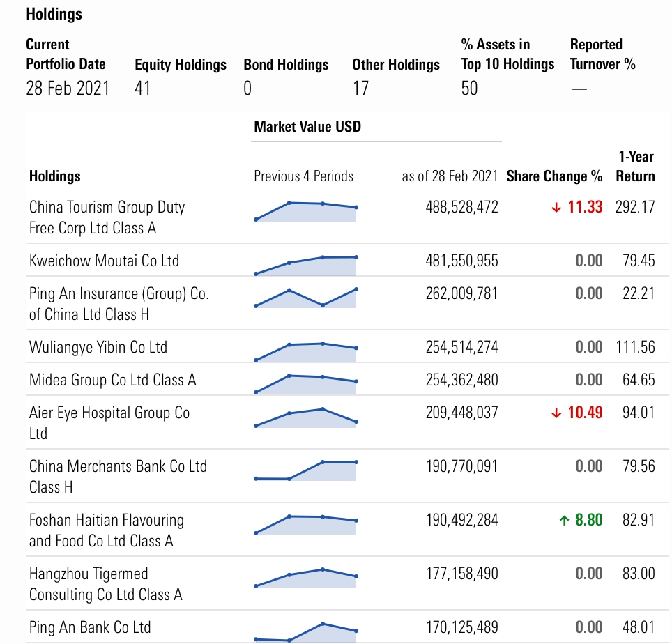The height and width of the screenshot is (644, 672).
Task: Click the Hangzhou Tigermed Consulting holding name
Action: (x=105, y=584)
